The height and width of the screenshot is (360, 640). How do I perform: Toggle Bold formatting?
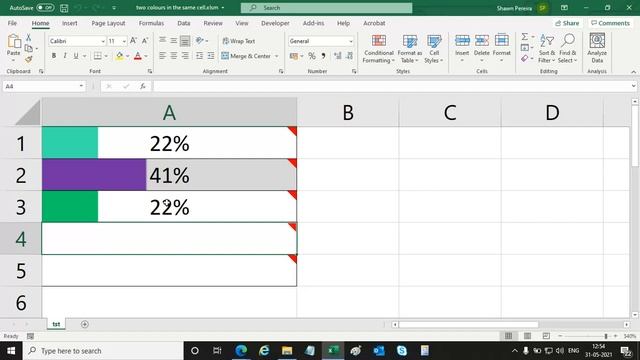tap(53, 56)
